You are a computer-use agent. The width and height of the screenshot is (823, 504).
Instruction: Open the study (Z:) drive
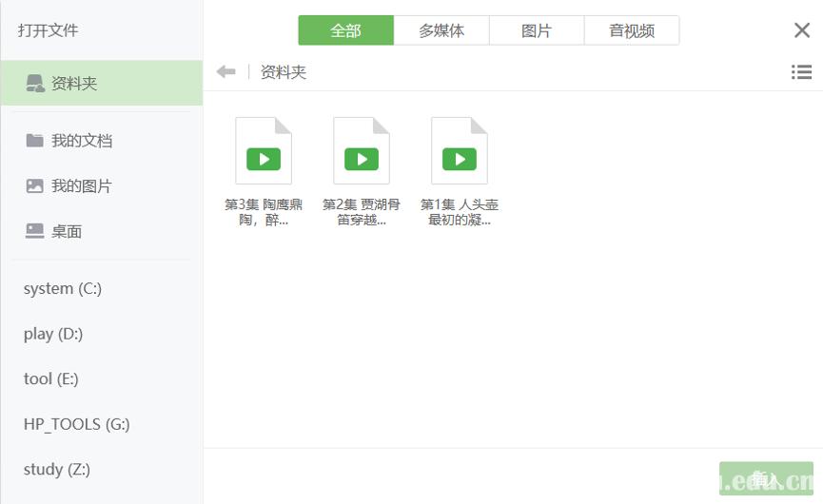[x=57, y=469]
